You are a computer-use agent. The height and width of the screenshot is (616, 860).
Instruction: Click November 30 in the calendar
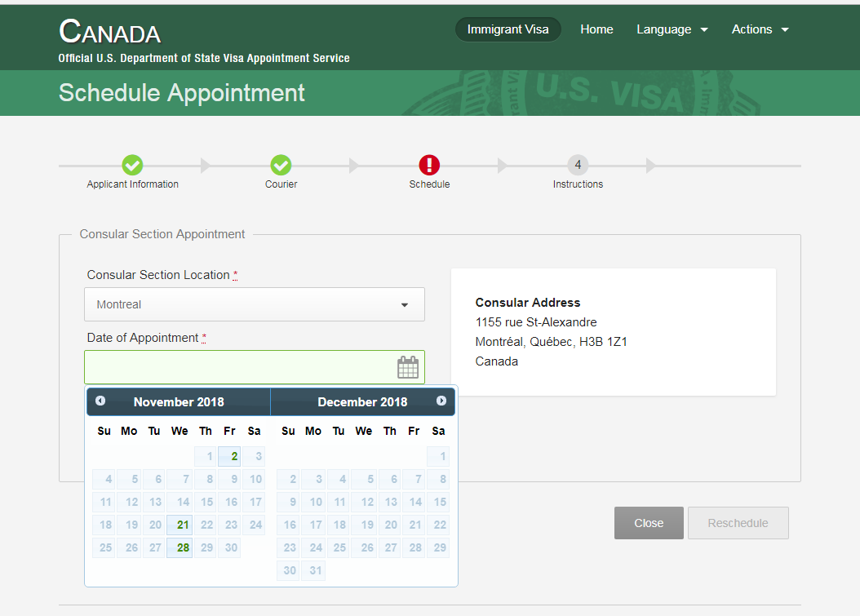click(229, 547)
